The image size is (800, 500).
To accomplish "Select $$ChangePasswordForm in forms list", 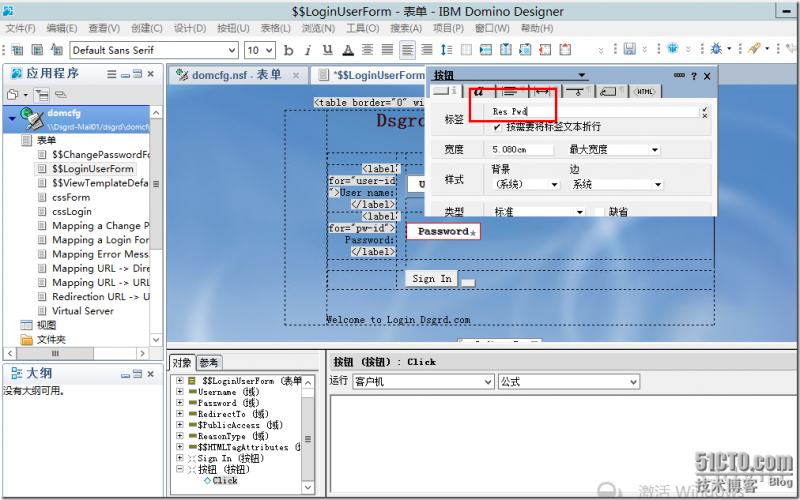I will point(100,155).
